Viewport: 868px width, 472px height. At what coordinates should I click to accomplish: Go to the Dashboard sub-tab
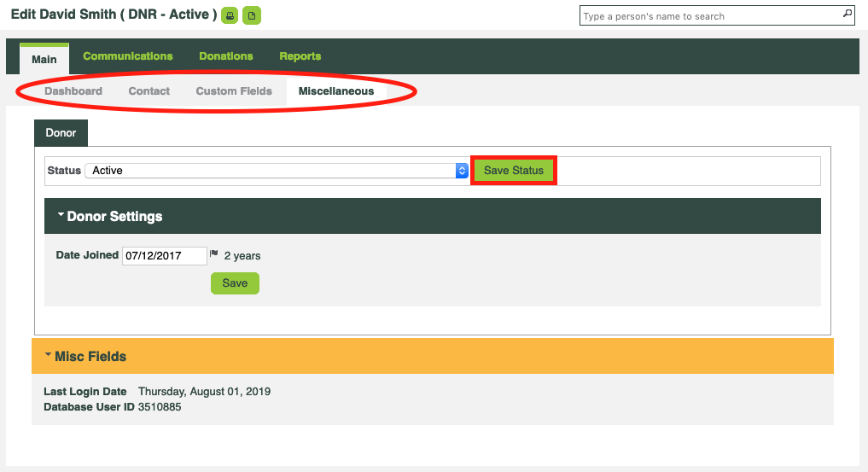(x=73, y=90)
